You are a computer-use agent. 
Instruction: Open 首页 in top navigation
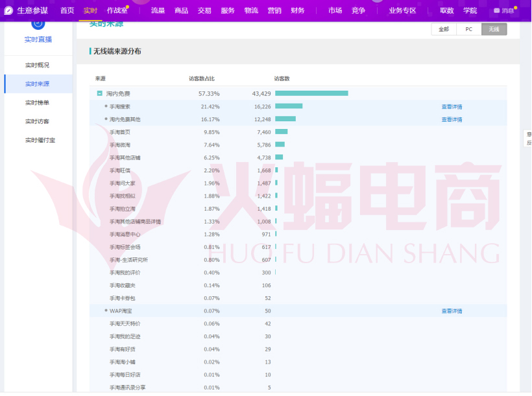[67, 10]
